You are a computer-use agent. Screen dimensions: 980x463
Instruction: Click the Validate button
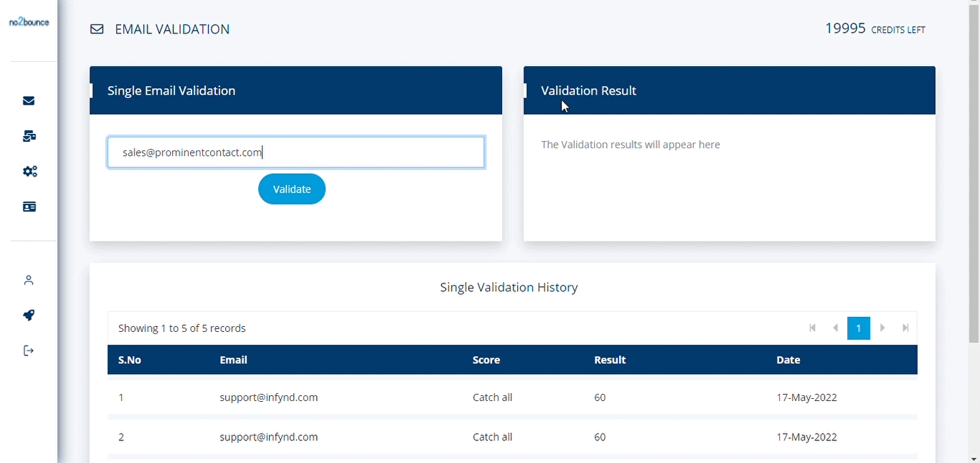(292, 189)
